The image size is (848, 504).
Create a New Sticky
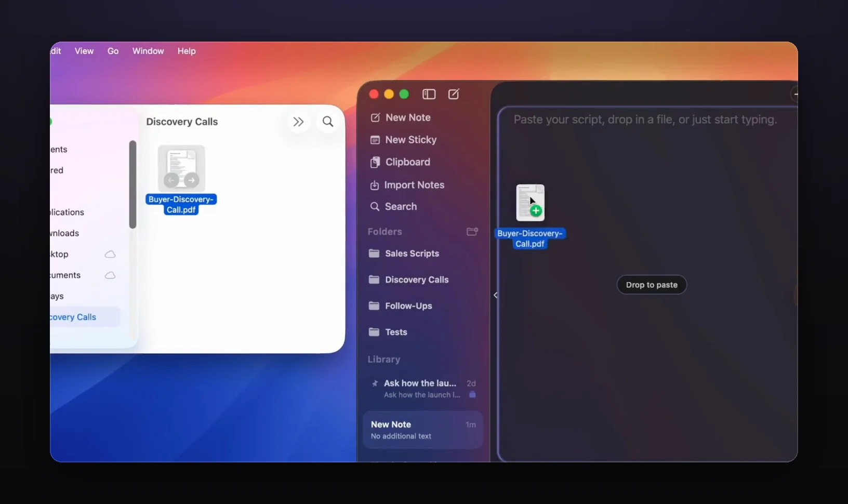pyautogui.click(x=403, y=140)
